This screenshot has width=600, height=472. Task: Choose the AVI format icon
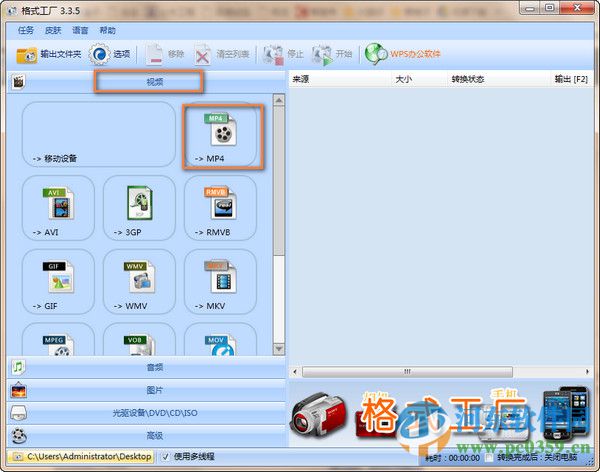click(x=58, y=208)
